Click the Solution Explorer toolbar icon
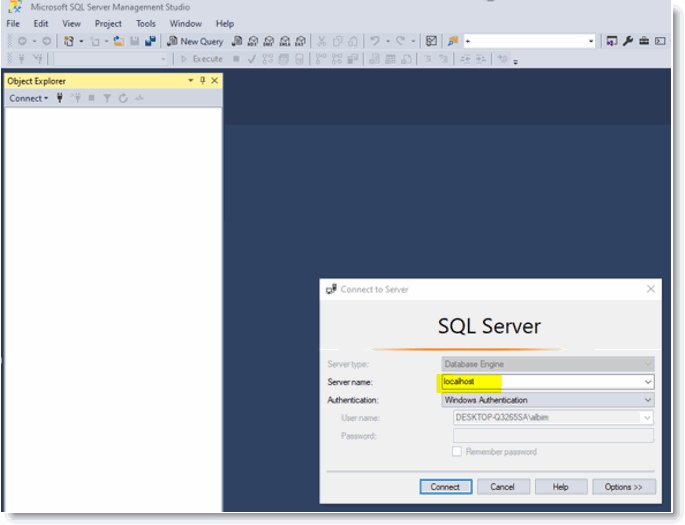Image resolution: width=685 pixels, height=525 pixels. (612, 41)
